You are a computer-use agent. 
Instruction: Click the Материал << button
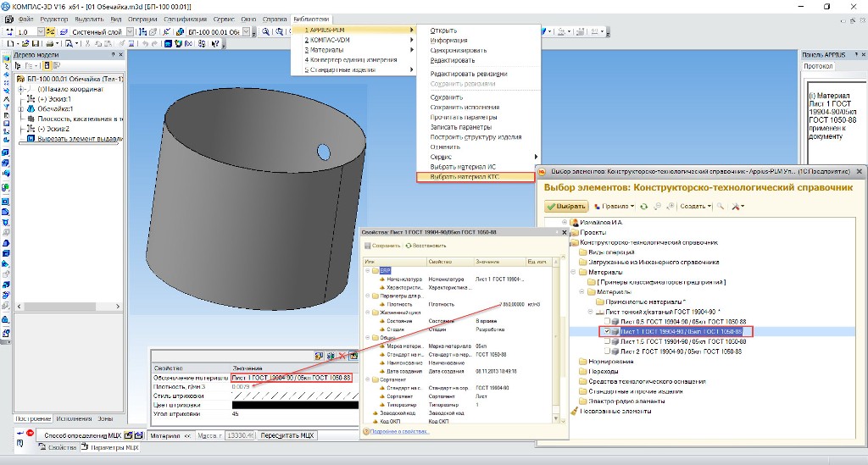(170, 435)
